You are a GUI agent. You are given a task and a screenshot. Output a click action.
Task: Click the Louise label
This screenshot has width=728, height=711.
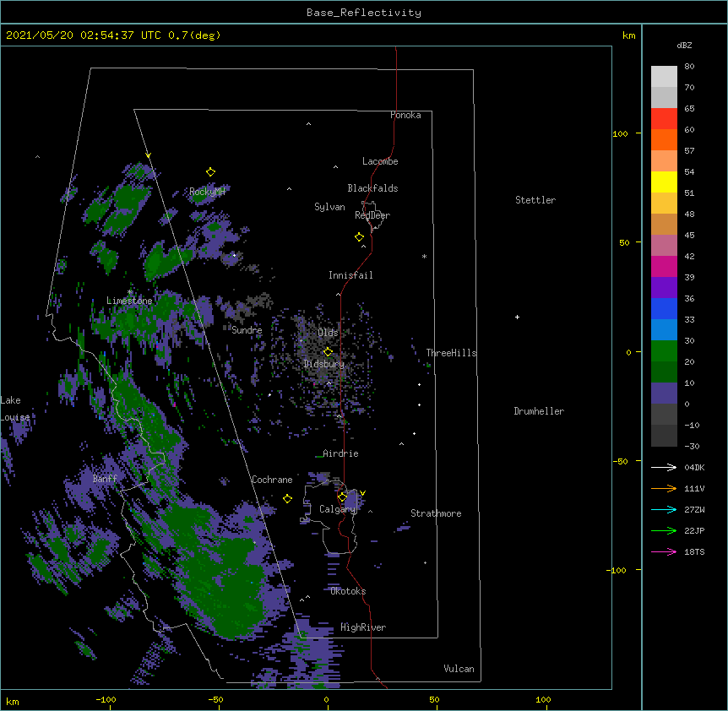click(15, 417)
